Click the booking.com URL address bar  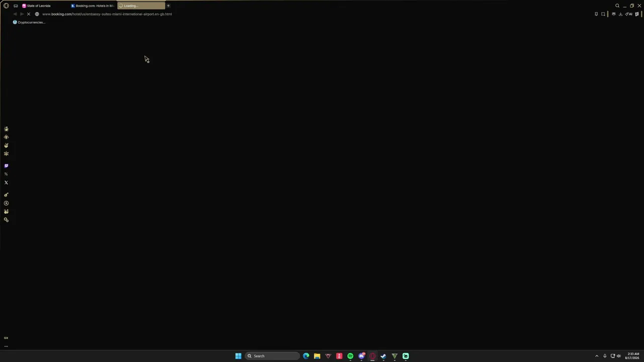point(107,14)
